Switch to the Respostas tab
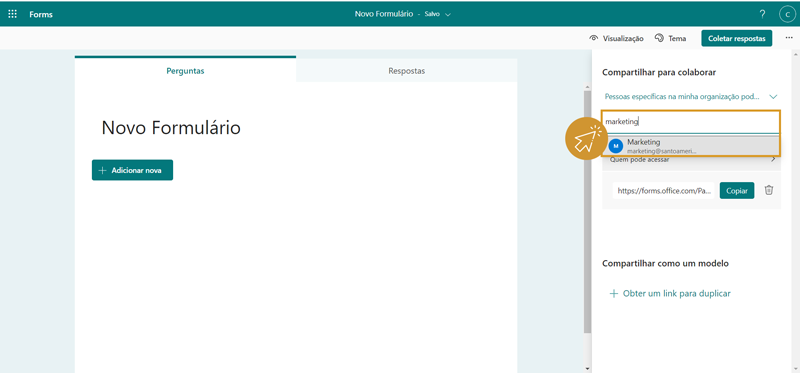The width and height of the screenshot is (800, 373). tap(407, 71)
